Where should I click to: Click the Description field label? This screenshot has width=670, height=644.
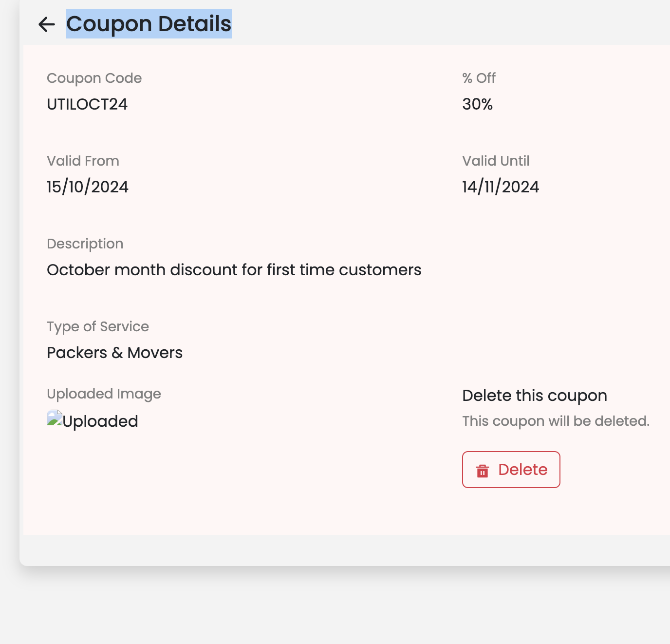pos(85,244)
